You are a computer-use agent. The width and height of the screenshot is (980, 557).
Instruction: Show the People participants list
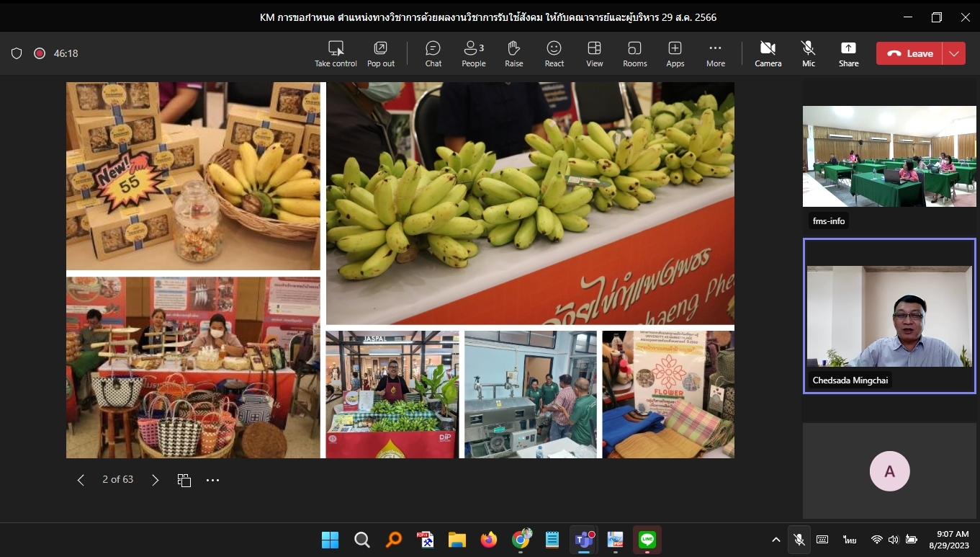click(473, 53)
